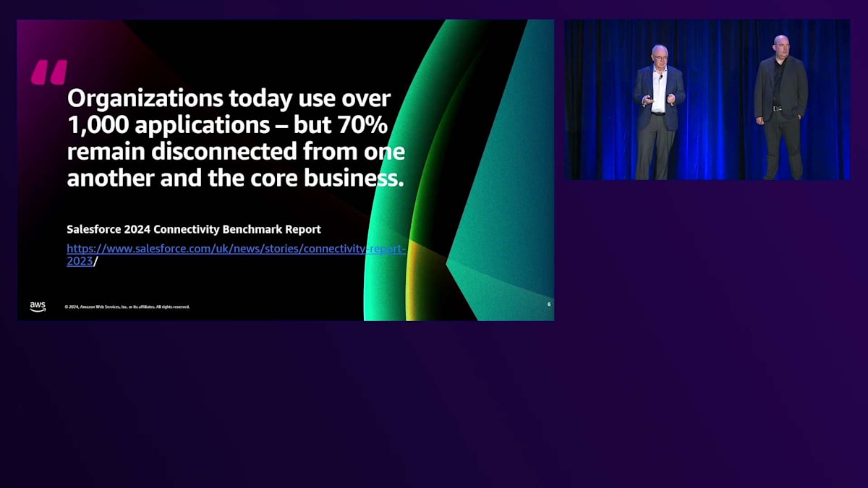Screen dimensions: 868x488
Task: Click the pink quotation mark icon
Action: (48, 72)
